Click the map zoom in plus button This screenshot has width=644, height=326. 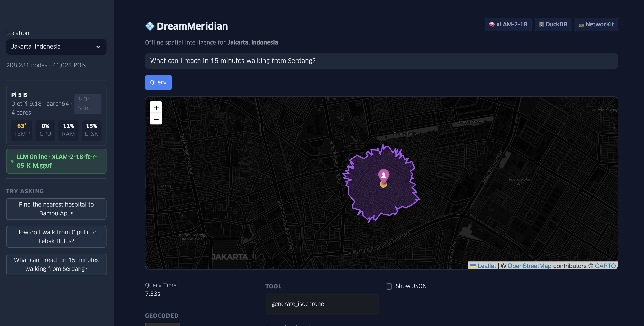tap(156, 108)
